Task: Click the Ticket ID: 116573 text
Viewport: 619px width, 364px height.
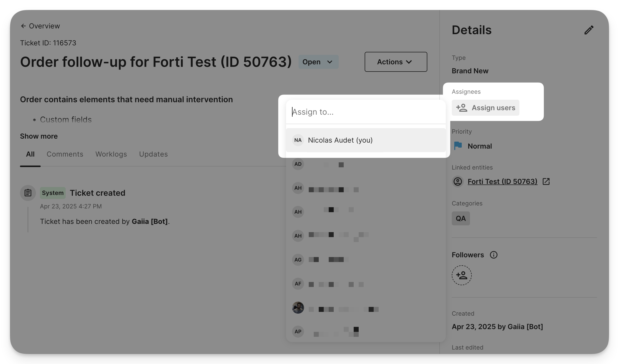Action: (x=48, y=43)
